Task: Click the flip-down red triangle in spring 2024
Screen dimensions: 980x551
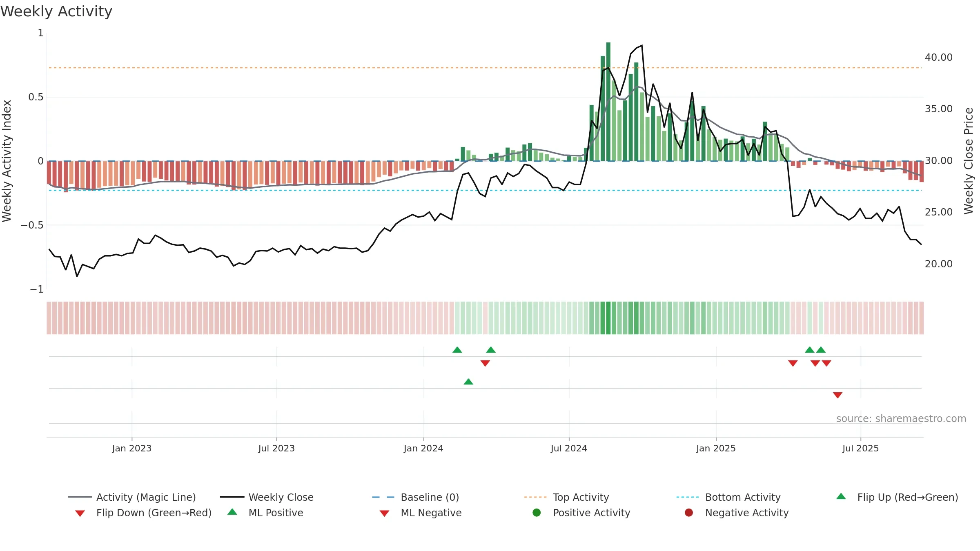Action: (x=485, y=363)
